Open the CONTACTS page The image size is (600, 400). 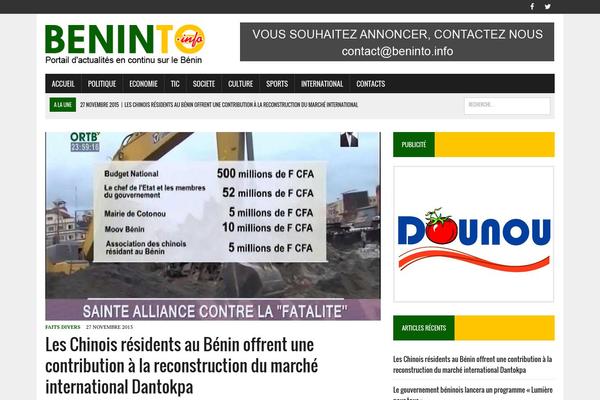click(371, 84)
